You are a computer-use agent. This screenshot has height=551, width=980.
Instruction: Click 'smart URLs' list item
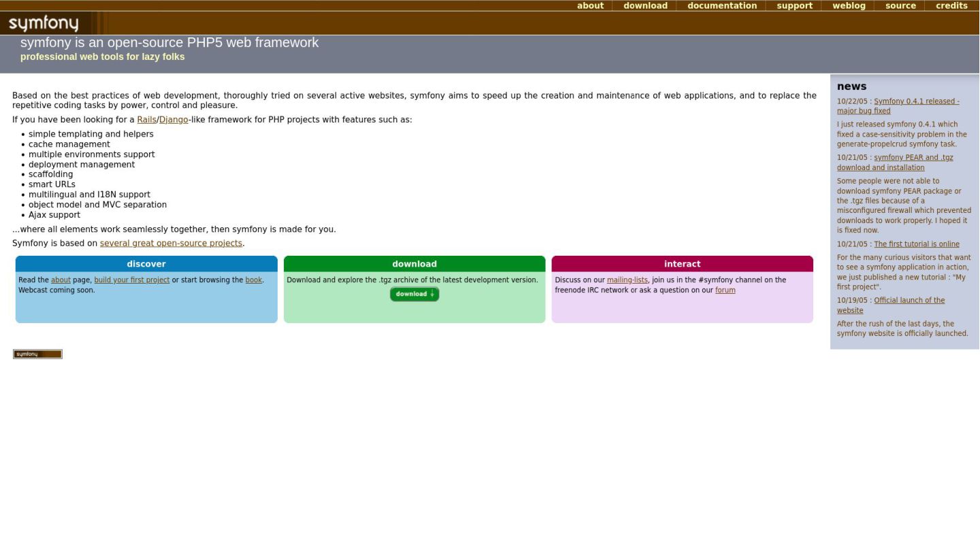tap(52, 184)
